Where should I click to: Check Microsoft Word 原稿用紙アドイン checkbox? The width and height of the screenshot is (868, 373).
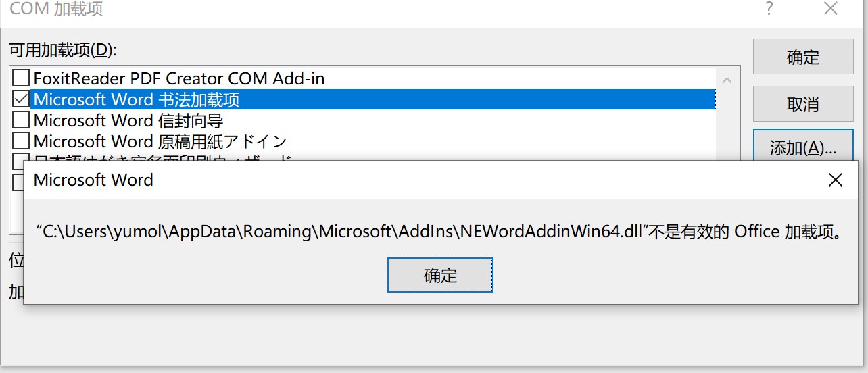click(22, 141)
